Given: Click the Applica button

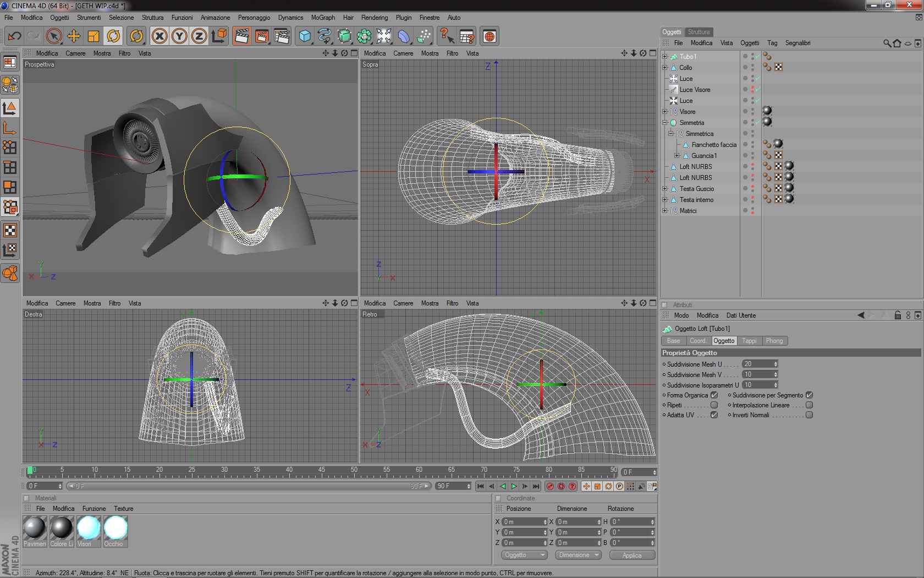Looking at the screenshot, I should [632, 555].
